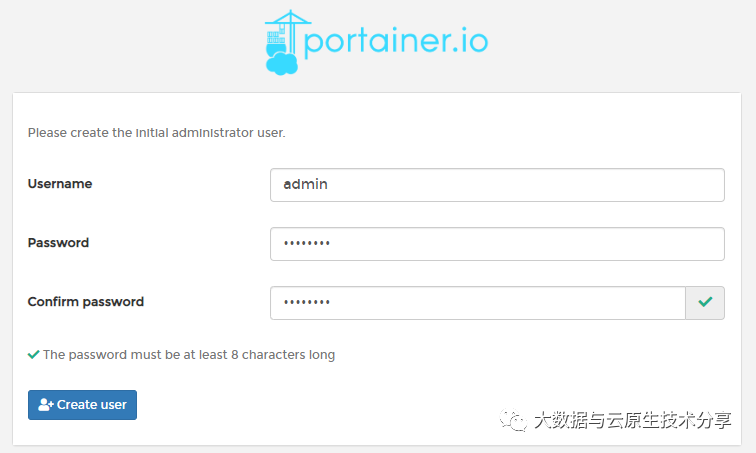Select the Confirm password input field
756x453 pixels.
pyautogui.click(x=477, y=303)
